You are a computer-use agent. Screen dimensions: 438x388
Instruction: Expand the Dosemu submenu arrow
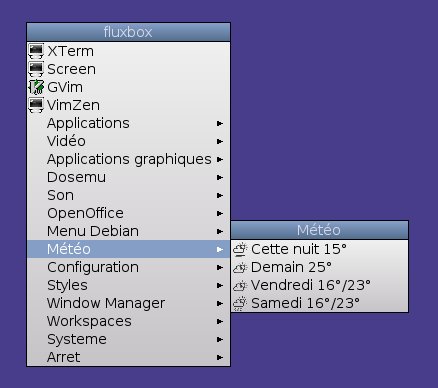[x=220, y=178]
